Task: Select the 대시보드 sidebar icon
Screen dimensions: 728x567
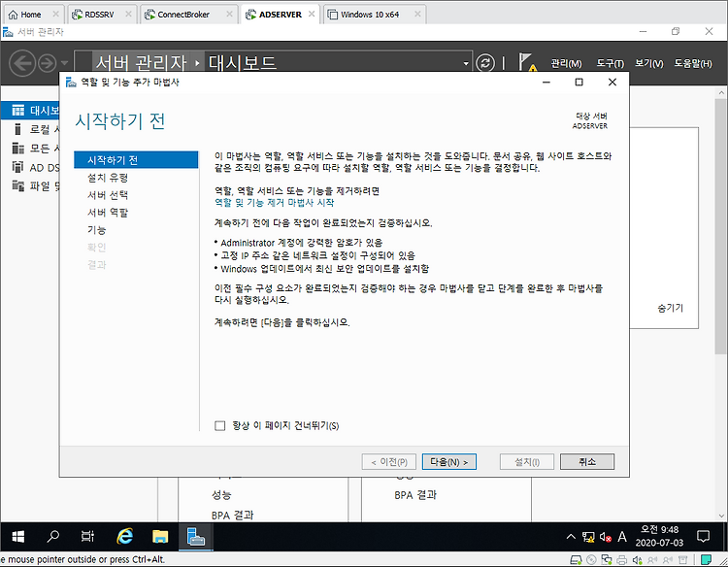Action: [18, 110]
